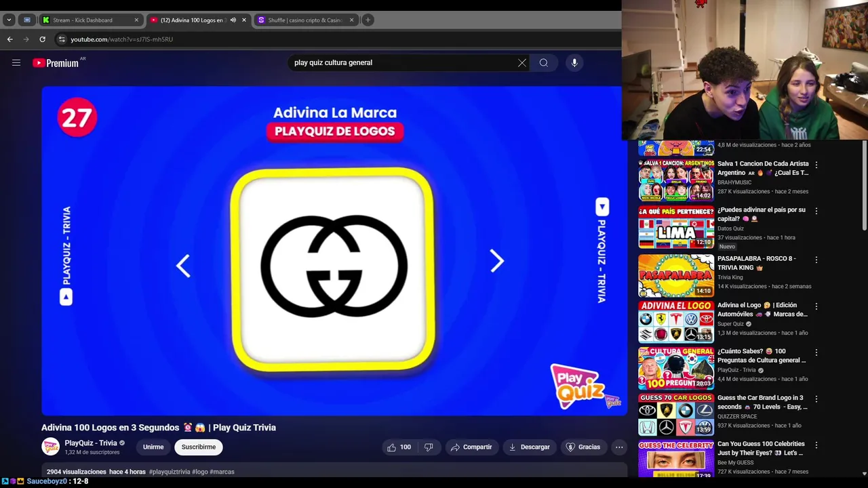Screen dimensions: 868x488
Task: Open hashtag #playquiztrivia link
Action: (x=170, y=472)
